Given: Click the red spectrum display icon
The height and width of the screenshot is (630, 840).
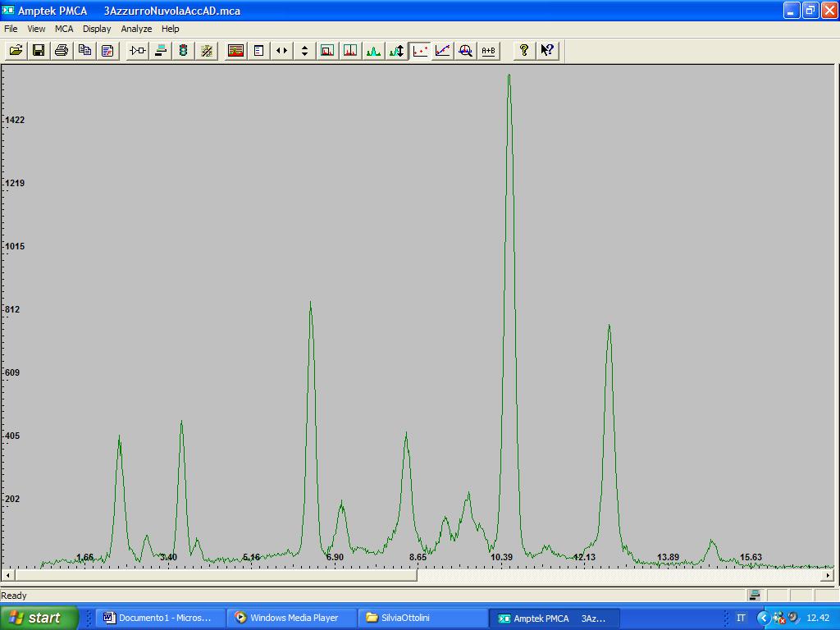Looking at the screenshot, I should point(235,50).
